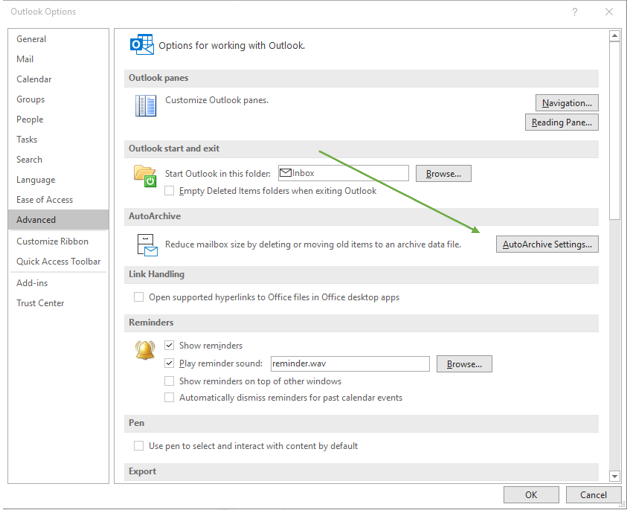This screenshot has width=627, height=511.
Task: Uncheck the Show reminders checkbox
Action: tap(169, 345)
